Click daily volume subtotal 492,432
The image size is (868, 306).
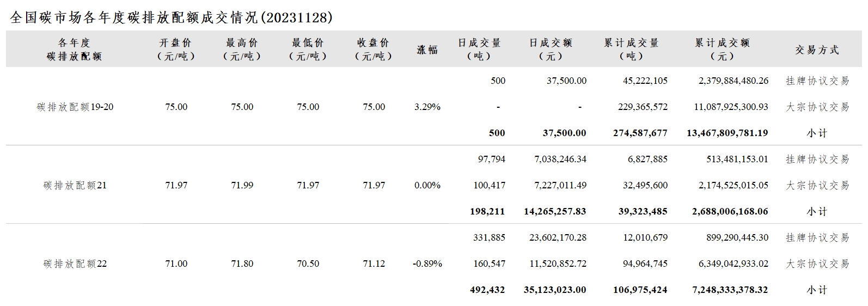[487, 290]
